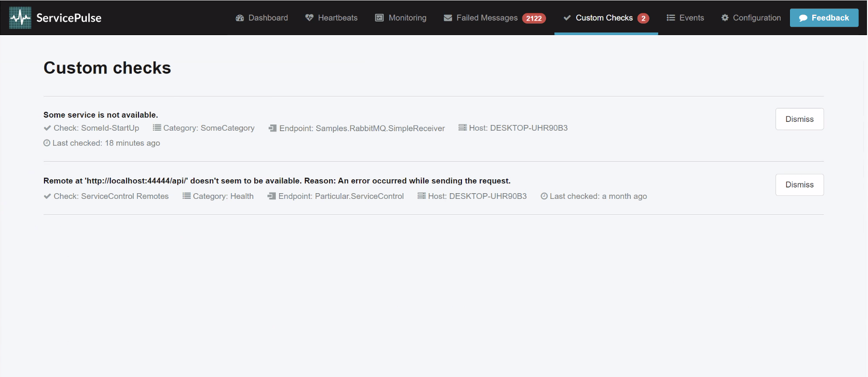This screenshot has width=868, height=377.
Task: Click the 'Some service is not available.' message
Action: [x=101, y=115]
